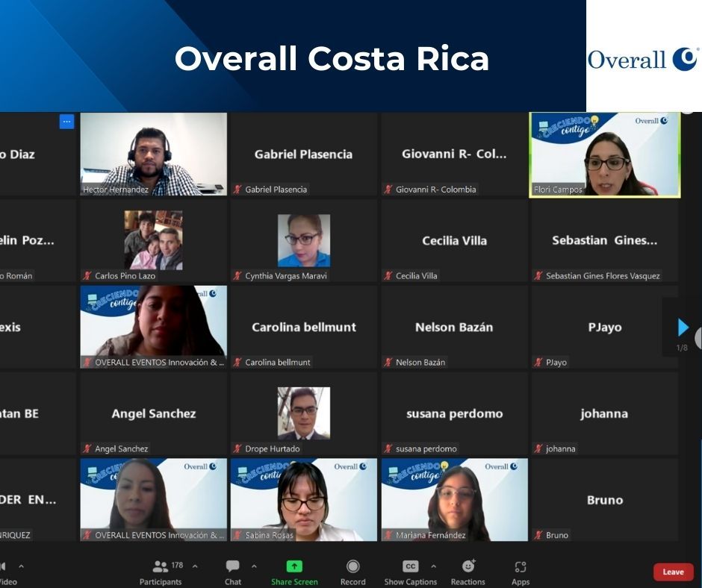Screen dimensions: 702x588
Task: Click the Overall logo in header
Action: (643, 59)
